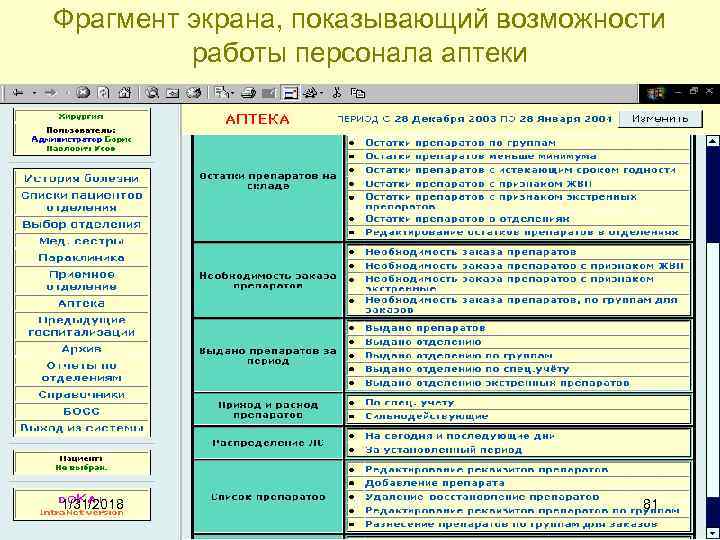The image size is (720, 540).
Task: Click the Copy icon in toolbar
Action: tap(358, 93)
